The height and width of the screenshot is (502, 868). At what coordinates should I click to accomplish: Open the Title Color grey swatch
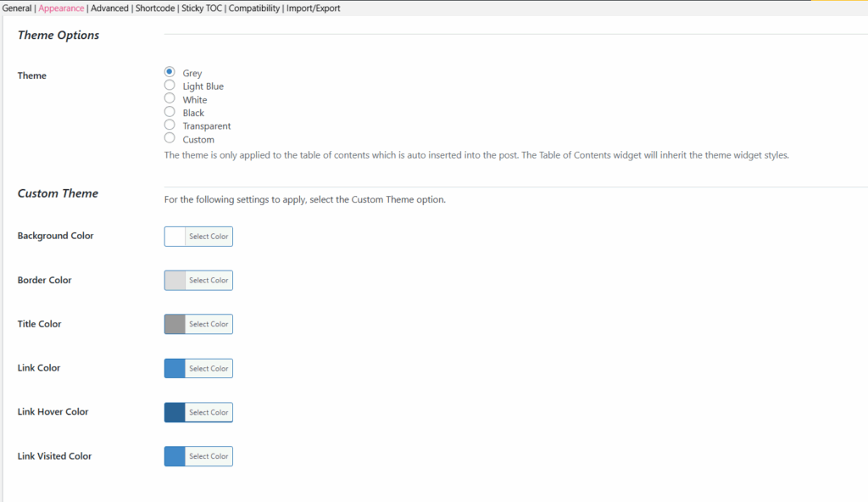tap(175, 324)
